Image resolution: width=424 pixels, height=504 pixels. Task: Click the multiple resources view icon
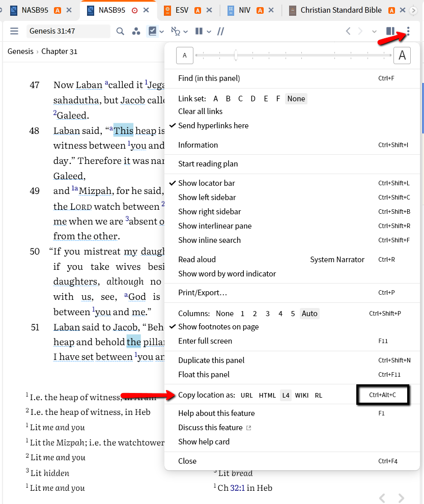click(199, 31)
